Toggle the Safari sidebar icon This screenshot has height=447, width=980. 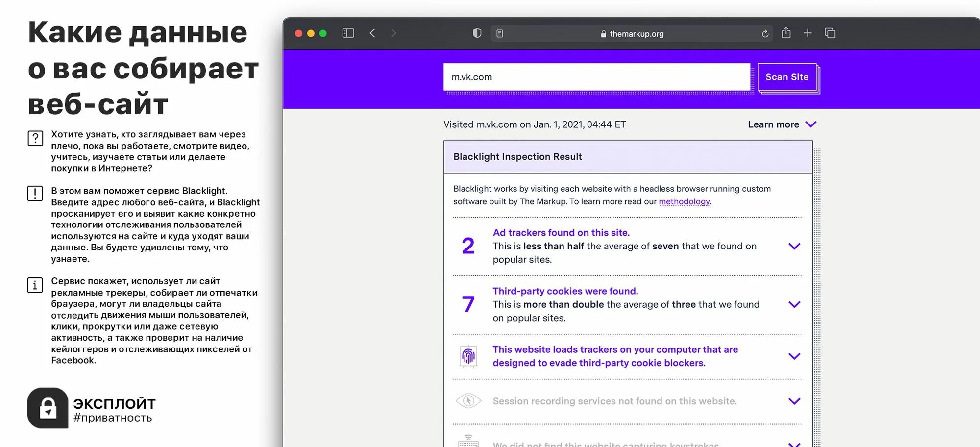[x=348, y=33]
